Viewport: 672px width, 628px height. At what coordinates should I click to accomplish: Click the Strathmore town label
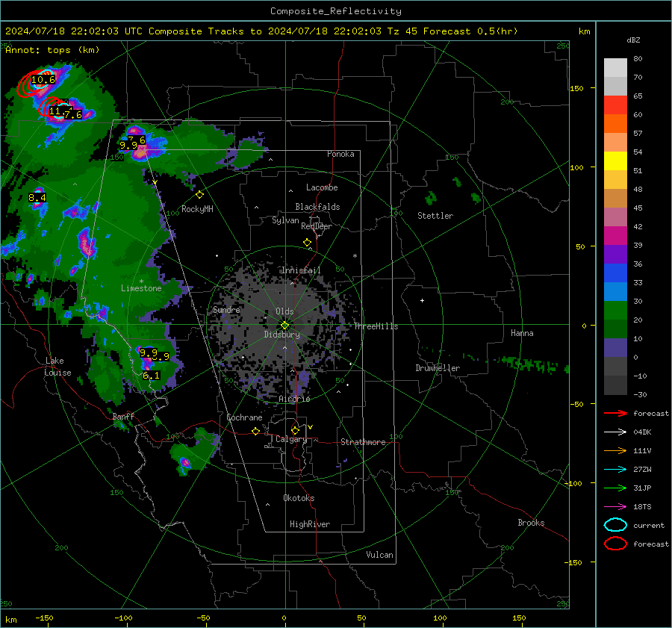click(363, 442)
